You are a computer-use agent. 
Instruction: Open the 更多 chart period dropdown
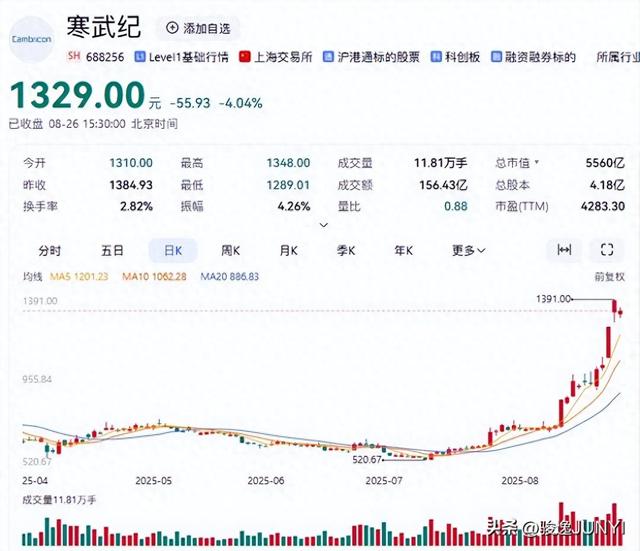[x=469, y=250]
